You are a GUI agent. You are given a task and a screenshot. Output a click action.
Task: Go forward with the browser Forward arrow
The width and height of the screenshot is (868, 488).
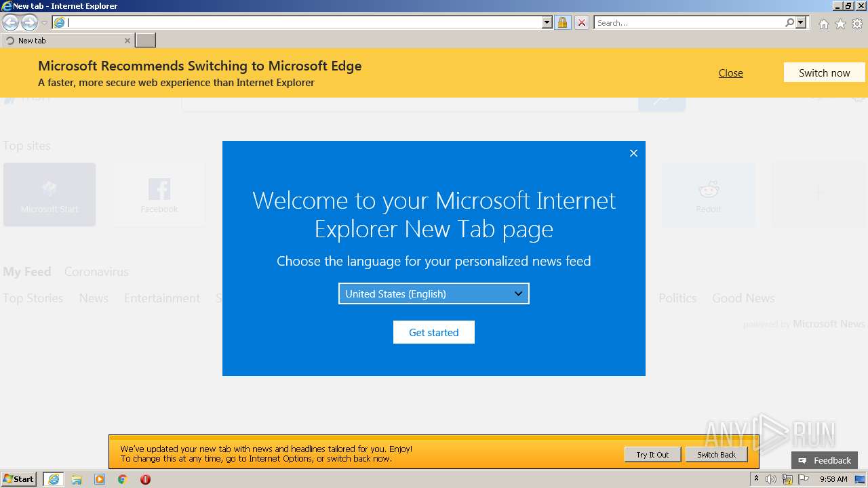pyautogui.click(x=29, y=23)
